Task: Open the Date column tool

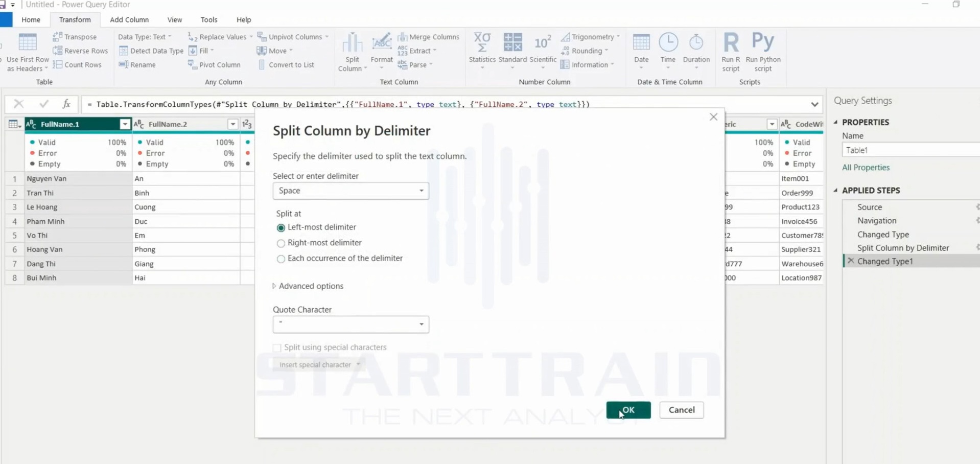Action: coord(641,51)
